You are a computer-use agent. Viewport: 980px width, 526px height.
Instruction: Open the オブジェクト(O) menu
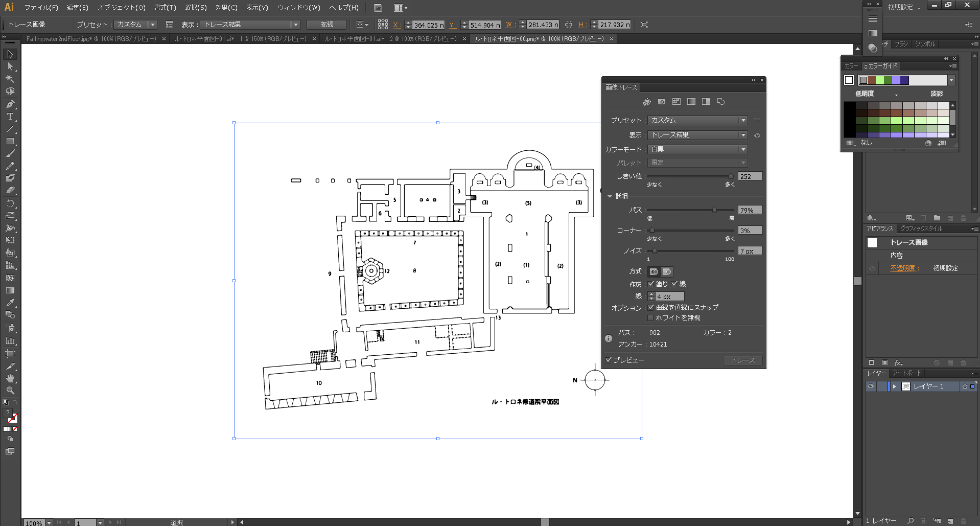point(122,8)
